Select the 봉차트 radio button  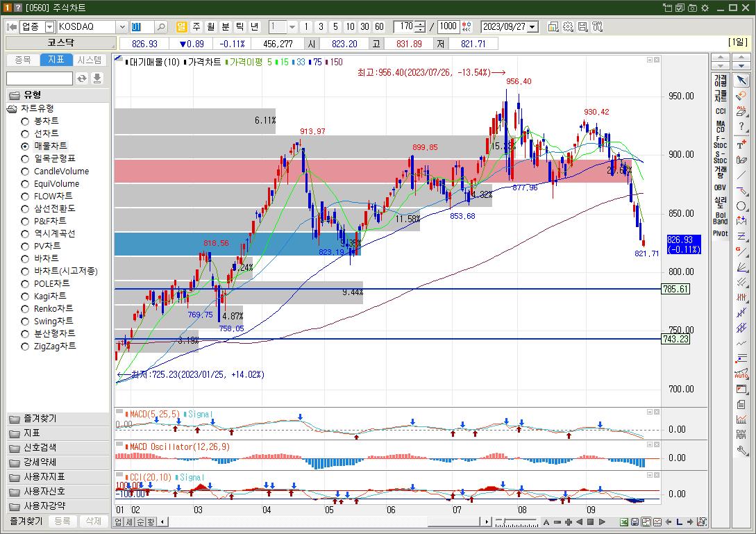pos(25,121)
